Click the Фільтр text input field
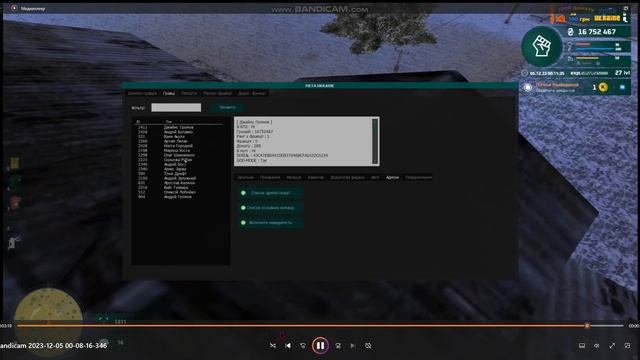The width and height of the screenshot is (640, 360). click(176, 107)
